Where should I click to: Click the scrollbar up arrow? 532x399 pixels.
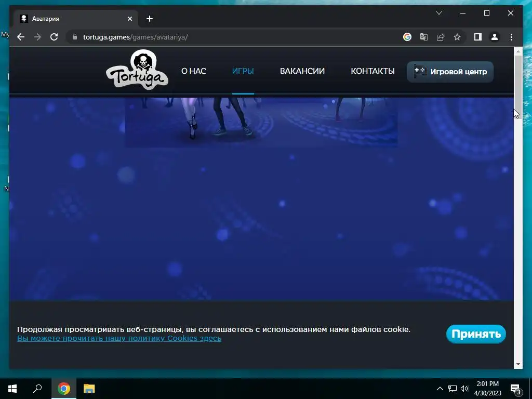tap(518, 51)
